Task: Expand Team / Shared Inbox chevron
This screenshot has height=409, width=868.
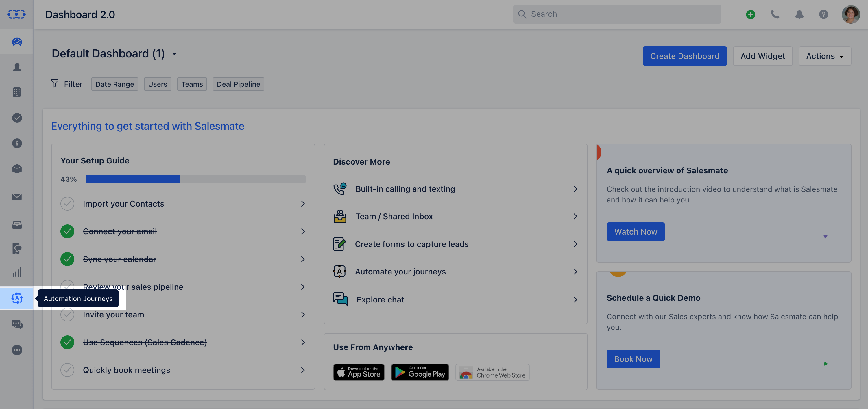Action: point(575,216)
